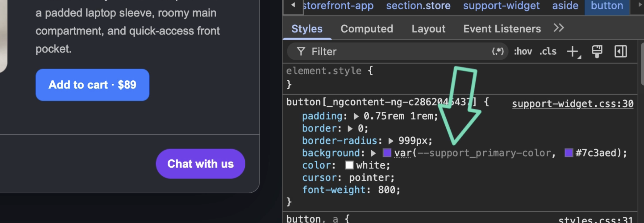Click the cursor property name

pyautogui.click(x=320, y=178)
